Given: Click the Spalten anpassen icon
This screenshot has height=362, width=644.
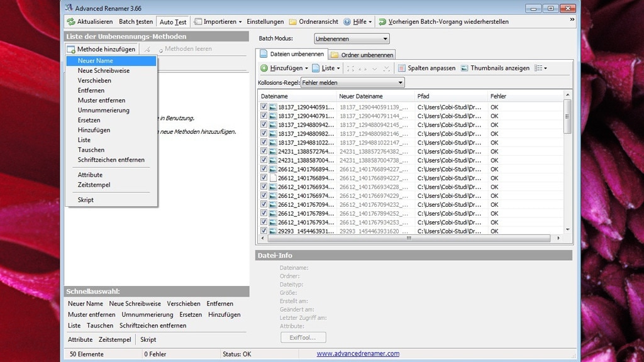Looking at the screenshot, I should tap(401, 68).
